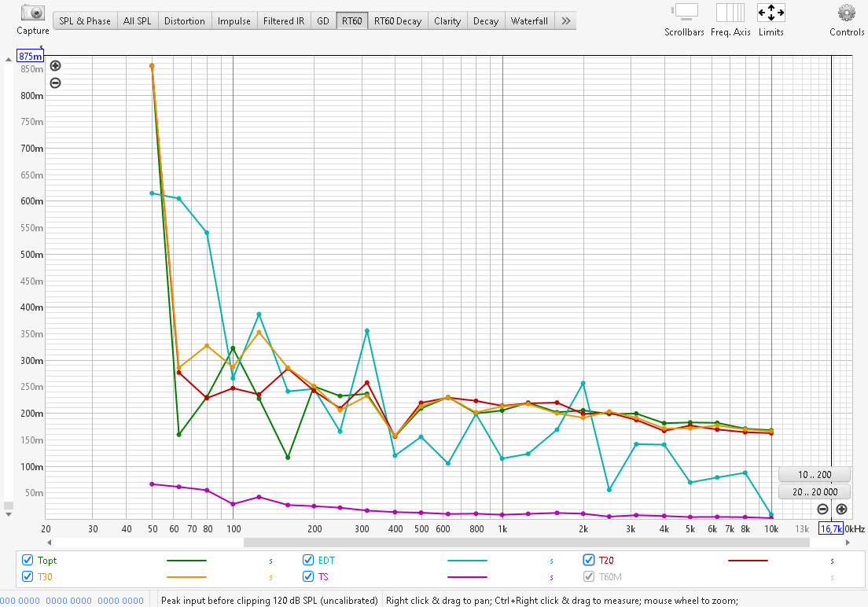Viewport: 868px width, 607px height.
Task: Click the vertical scrollbar down arrow
Action: (x=9, y=514)
